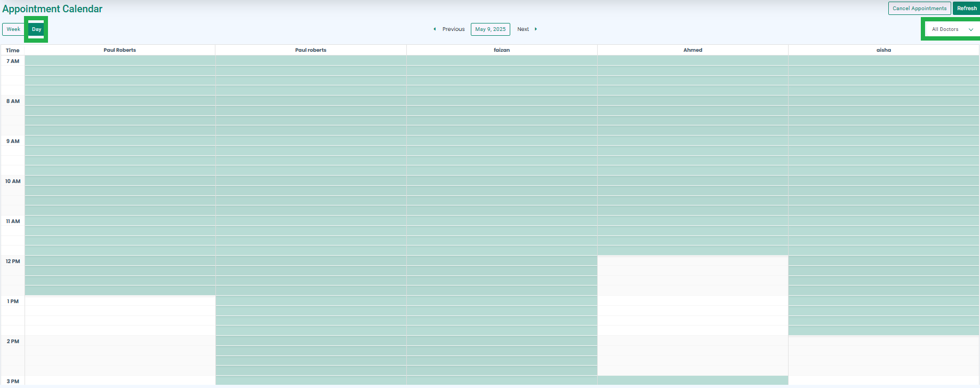This screenshot has width=980, height=388.
Task: Click the Cancel Appointments button
Action: 920,8
